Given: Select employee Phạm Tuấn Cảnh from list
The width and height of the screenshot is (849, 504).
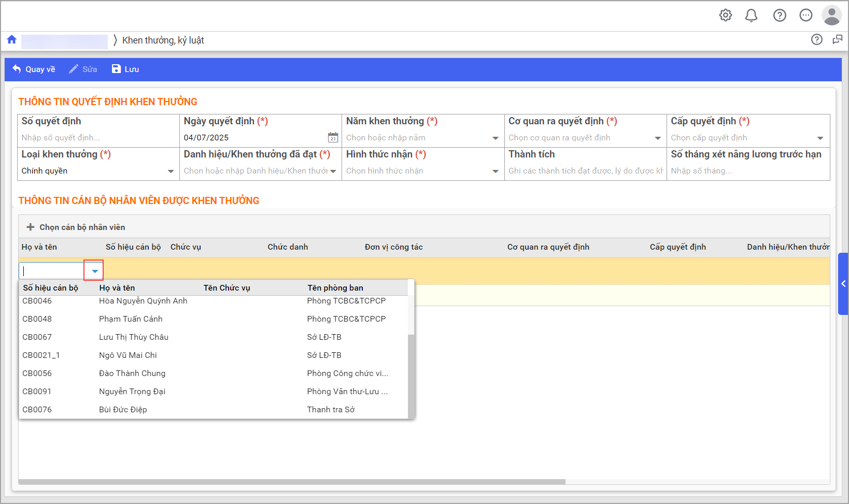Looking at the screenshot, I should 131,319.
